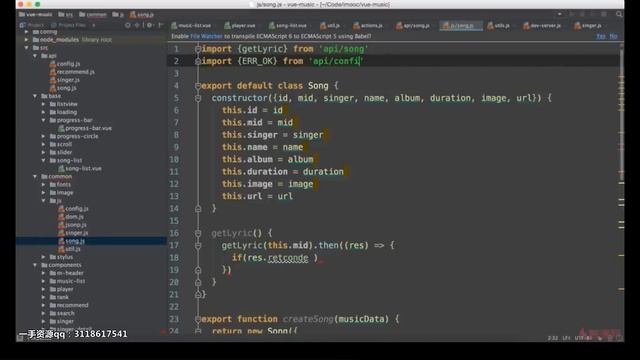The height and width of the screenshot is (360, 640).
Task: Open song-list.vue in project tree
Action: [x=80, y=168]
